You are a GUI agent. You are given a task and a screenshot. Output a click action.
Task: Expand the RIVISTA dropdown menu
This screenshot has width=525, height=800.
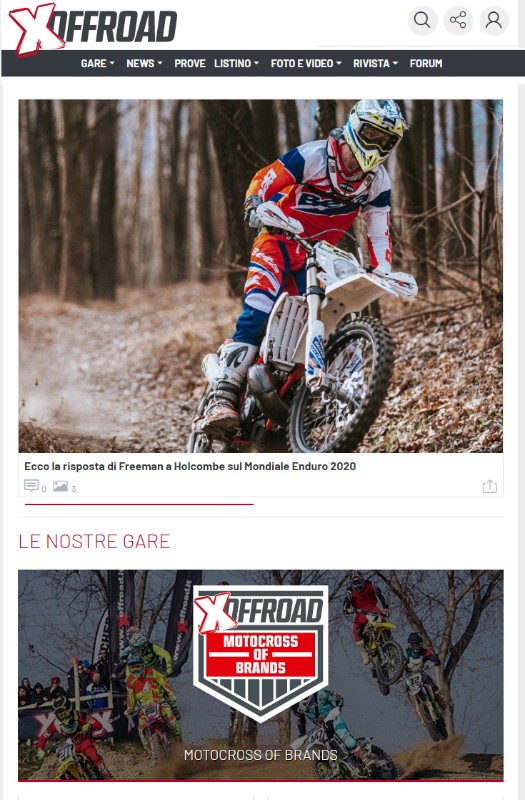tap(376, 63)
